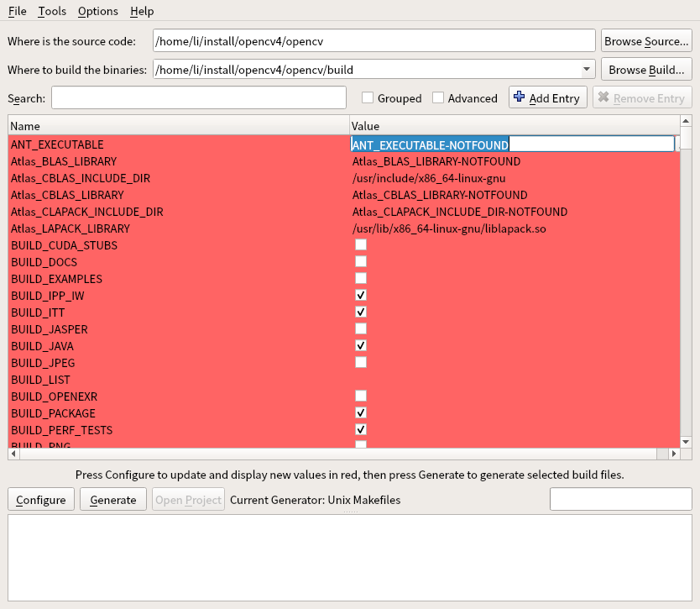Click Browse Source button
The height and width of the screenshot is (609, 700).
point(646,41)
